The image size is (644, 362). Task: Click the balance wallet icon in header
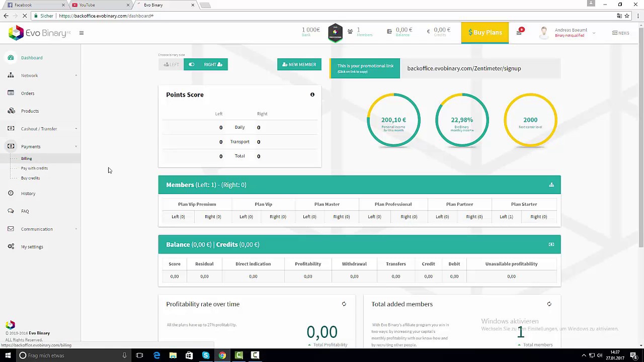click(x=389, y=31)
